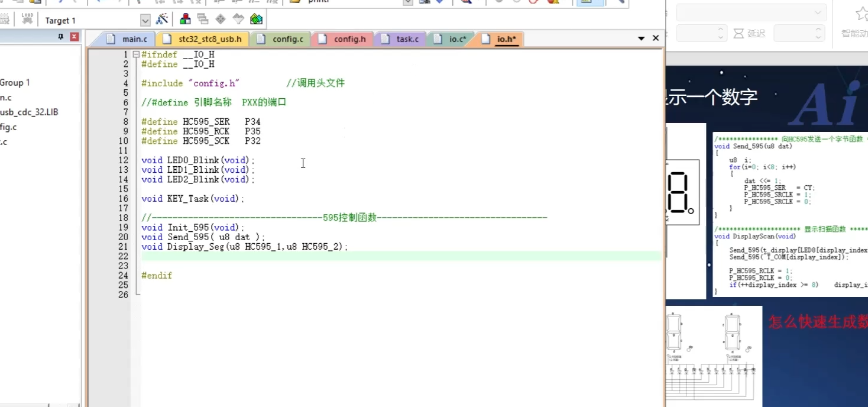The height and width of the screenshot is (407, 868).
Task: Click the 延迟 hourglass label
Action: coord(749,33)
